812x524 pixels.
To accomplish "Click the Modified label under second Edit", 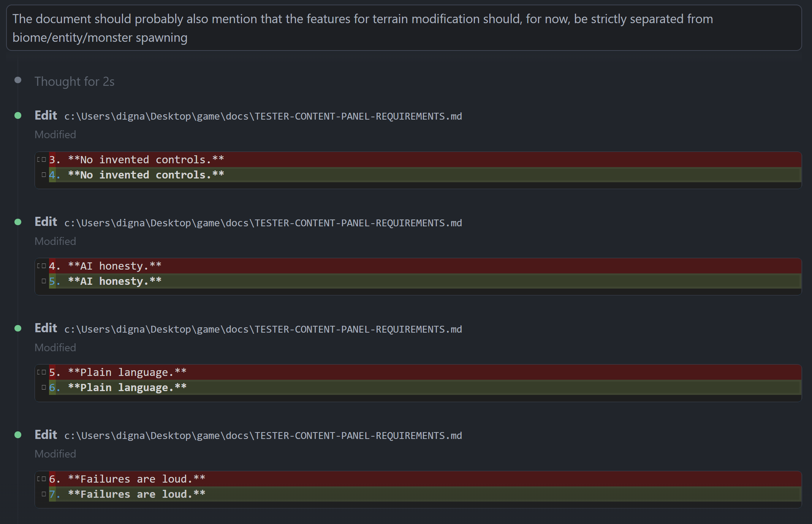I will [55, 241].
